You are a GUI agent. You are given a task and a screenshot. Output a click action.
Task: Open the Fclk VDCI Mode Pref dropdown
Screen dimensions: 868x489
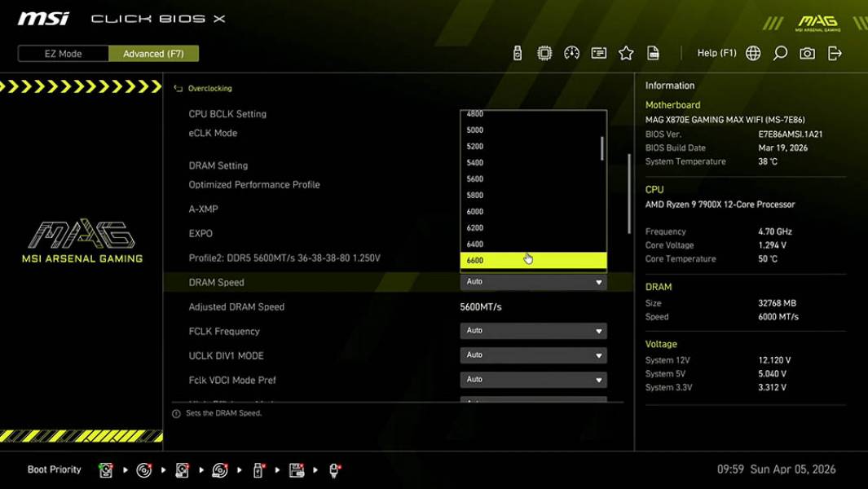533,379
